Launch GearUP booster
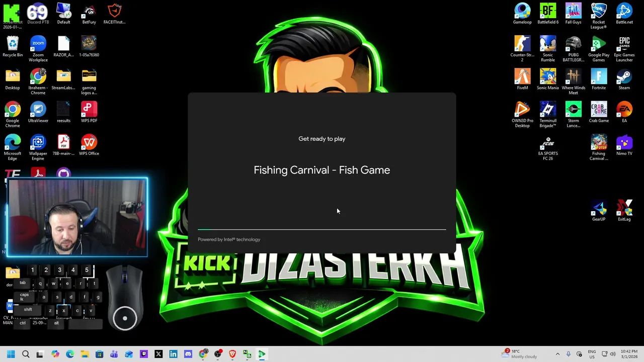The width and height of the screenshot is (644, 362). point(599,211)
